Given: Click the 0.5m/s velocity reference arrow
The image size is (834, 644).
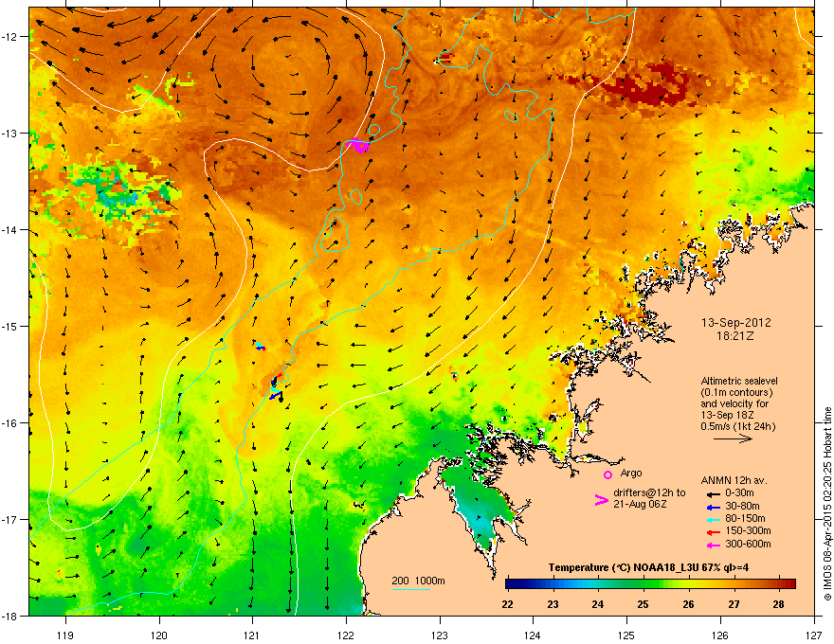Looking at the screenshot, I should [733, 438].
